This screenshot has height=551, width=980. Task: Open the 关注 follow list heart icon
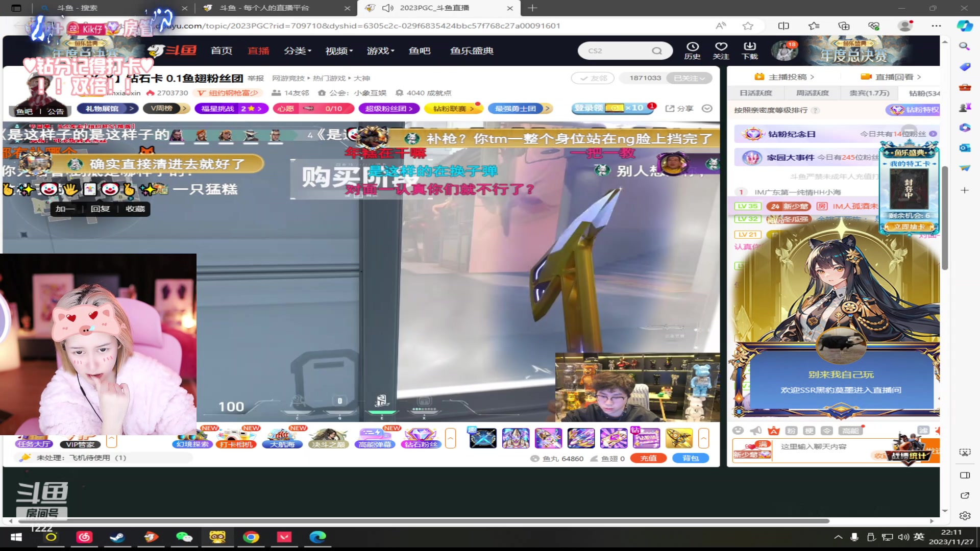[x=721, y=51]
